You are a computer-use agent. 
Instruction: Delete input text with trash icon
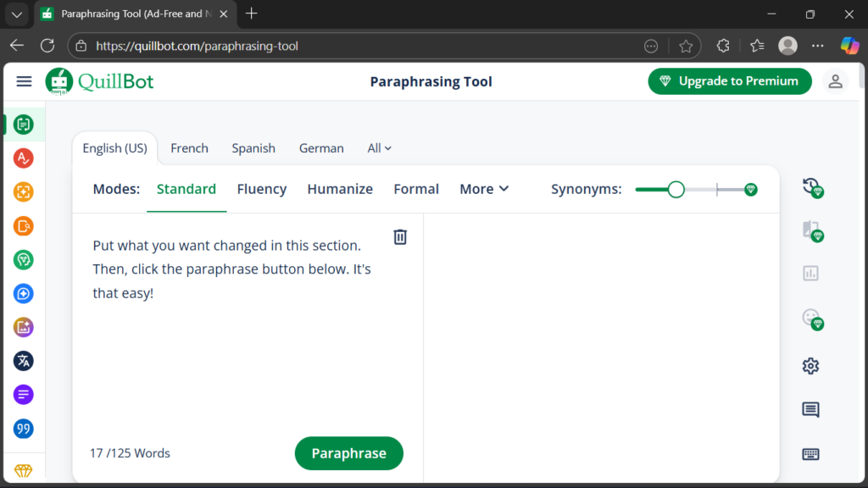[x=399, y=237]
